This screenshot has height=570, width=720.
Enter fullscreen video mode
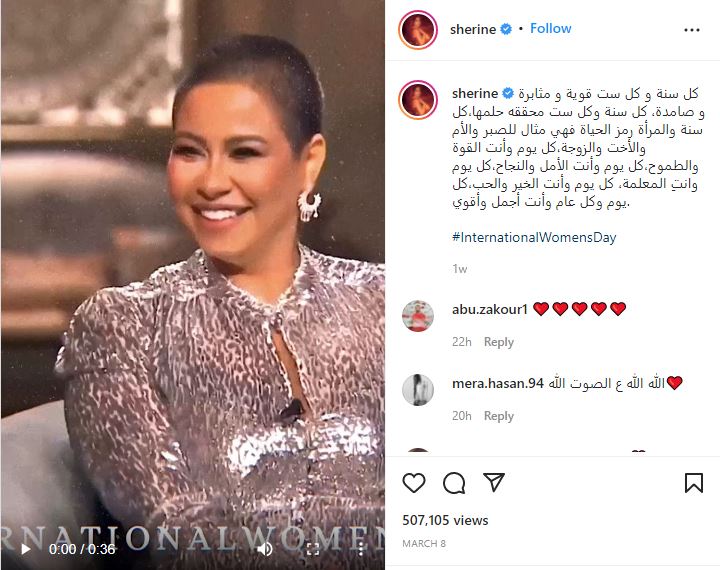pyautogui.click(x=313, y=549)
